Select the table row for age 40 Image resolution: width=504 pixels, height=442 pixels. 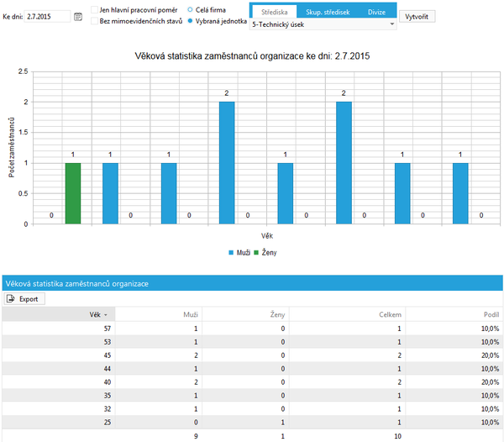point(252,381)
